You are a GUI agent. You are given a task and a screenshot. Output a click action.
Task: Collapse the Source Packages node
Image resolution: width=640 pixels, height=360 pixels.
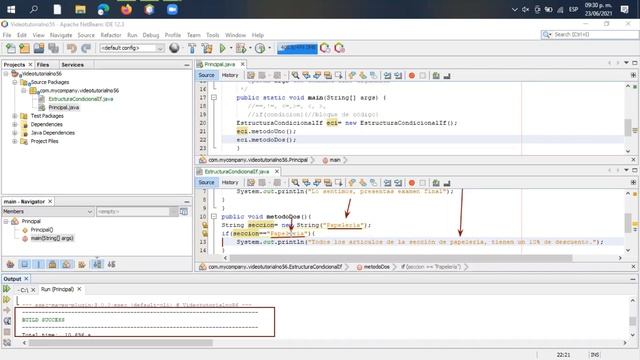point(15,82)
